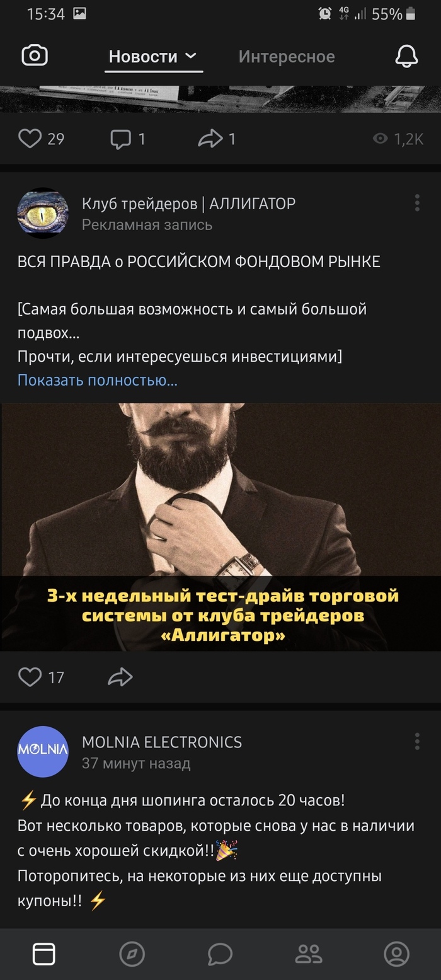Open options menu for MOLNIA ELECTRONICS post
The image size is (441, 980).
417,741
